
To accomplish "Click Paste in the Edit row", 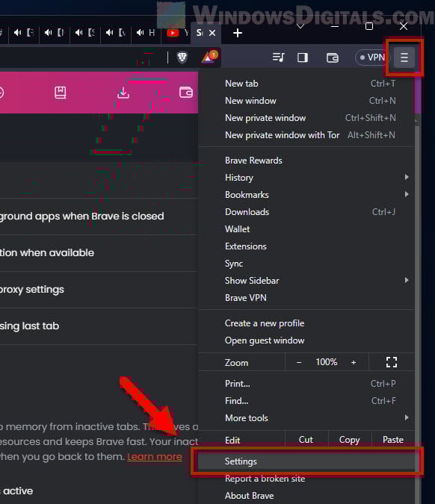I will (393, 440).
